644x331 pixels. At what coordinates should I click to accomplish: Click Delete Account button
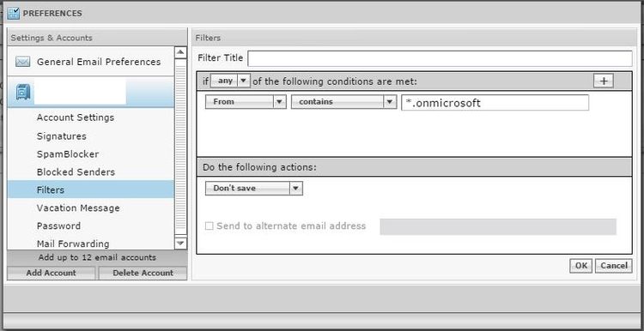[x=143, y=274]
